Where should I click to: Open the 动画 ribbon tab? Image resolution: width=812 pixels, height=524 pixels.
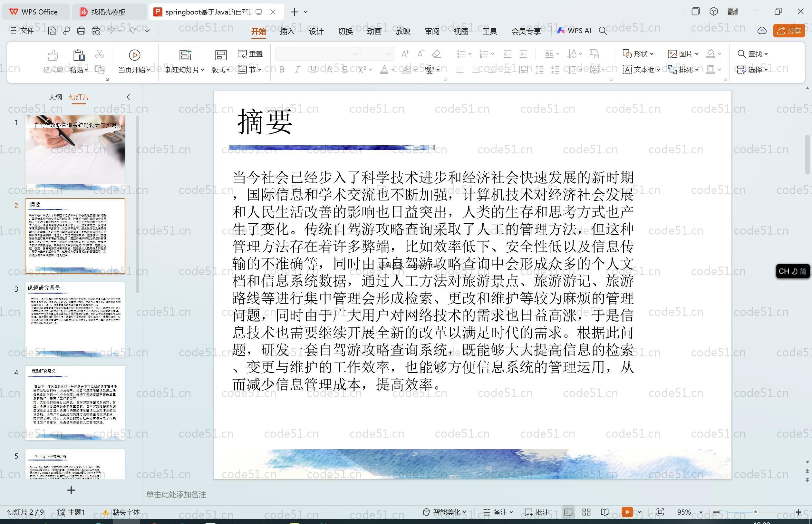374,31
